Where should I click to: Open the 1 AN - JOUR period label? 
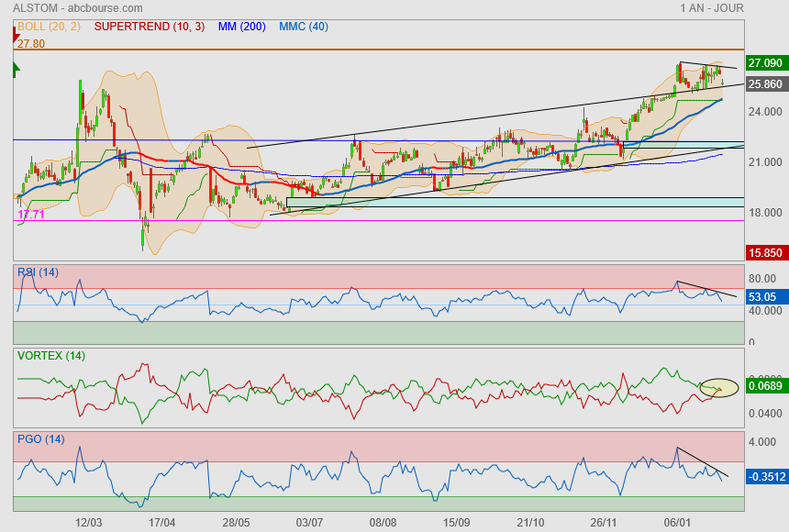[712, 8]
